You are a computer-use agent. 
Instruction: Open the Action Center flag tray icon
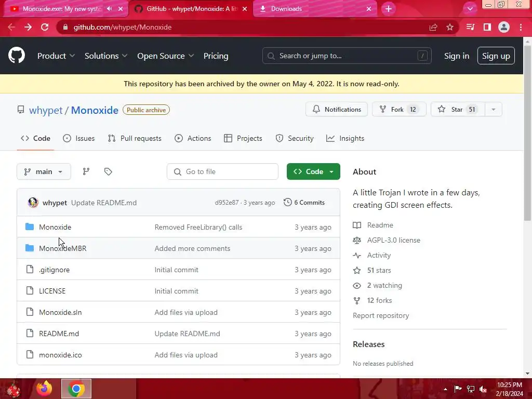[458, 389]
